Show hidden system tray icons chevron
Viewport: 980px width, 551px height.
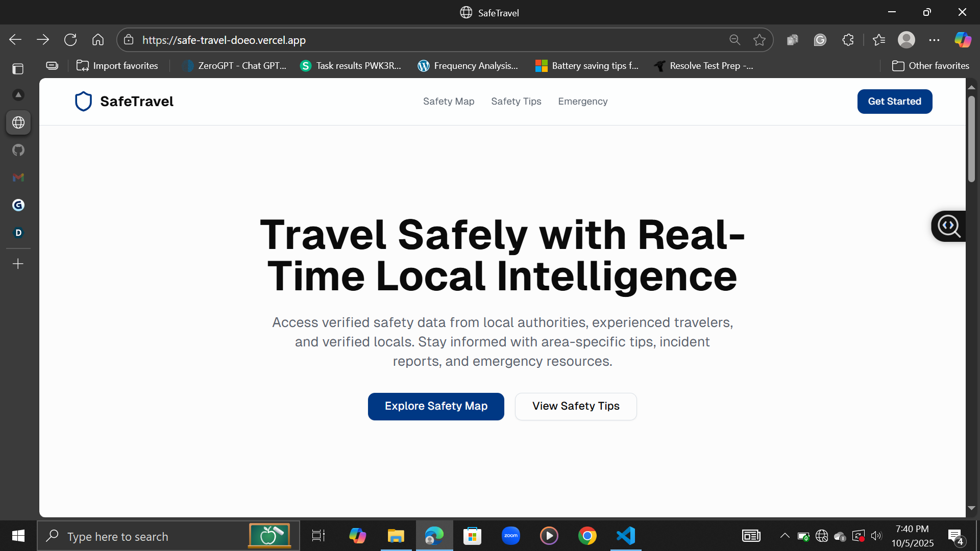[785, 536]
